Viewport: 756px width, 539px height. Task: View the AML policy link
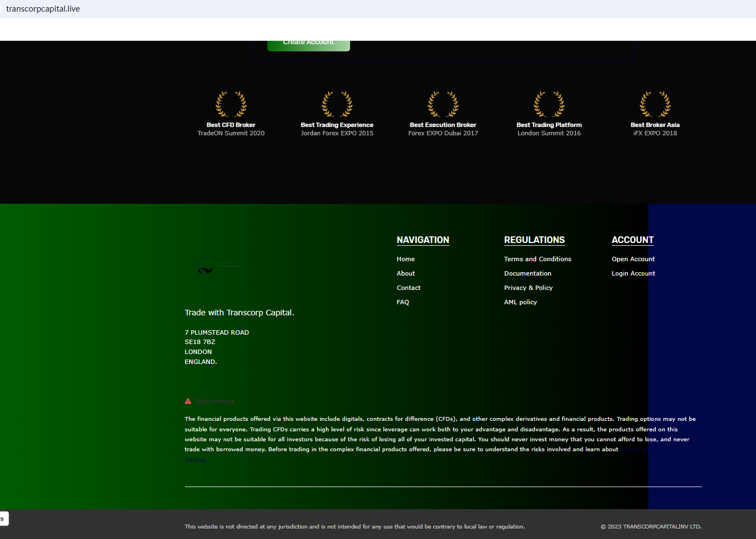tap(520, 302)
